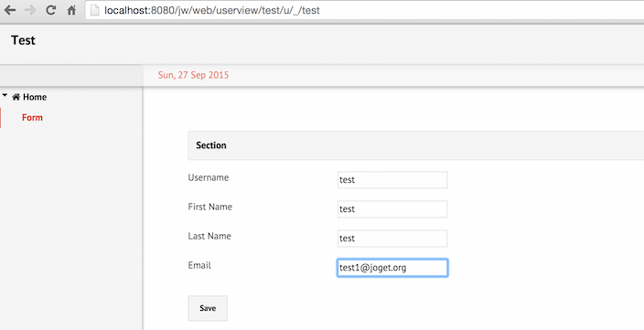Reload the page with the refresh icon

click(51, 10)
